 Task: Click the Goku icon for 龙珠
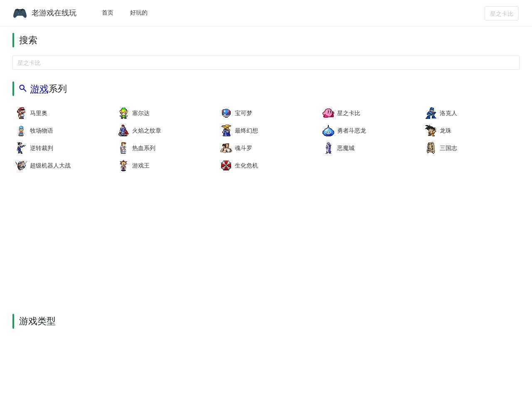[x=431, y=131]
